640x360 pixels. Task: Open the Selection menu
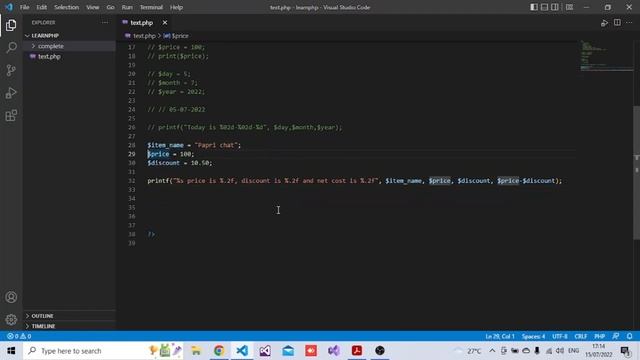[66, 7]
